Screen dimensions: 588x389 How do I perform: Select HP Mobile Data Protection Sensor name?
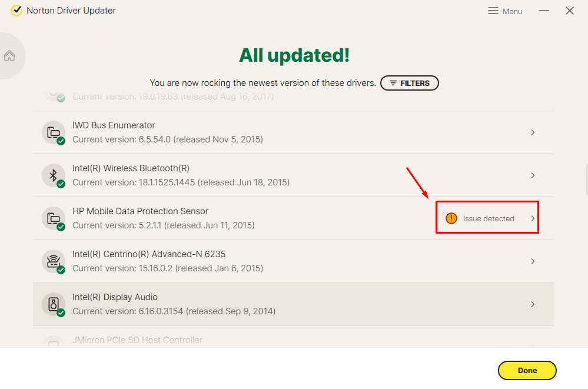pos(140,211)
